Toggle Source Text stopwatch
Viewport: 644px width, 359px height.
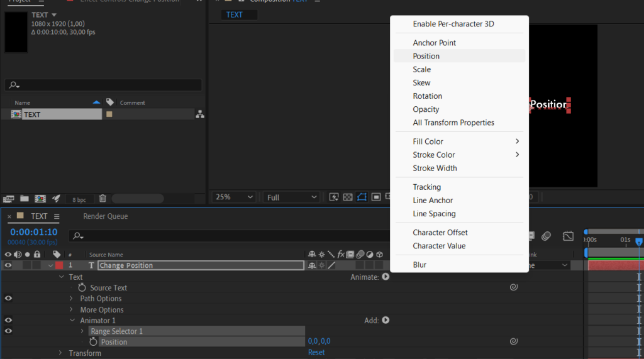[82, 287]
